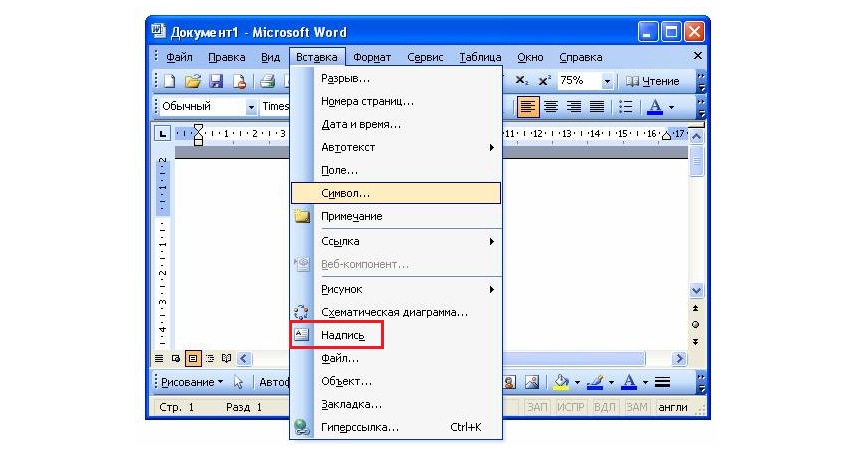Open the Таблица menu
Image resolution: width=842 pixels, height=452 pixels.
point(480,57)
